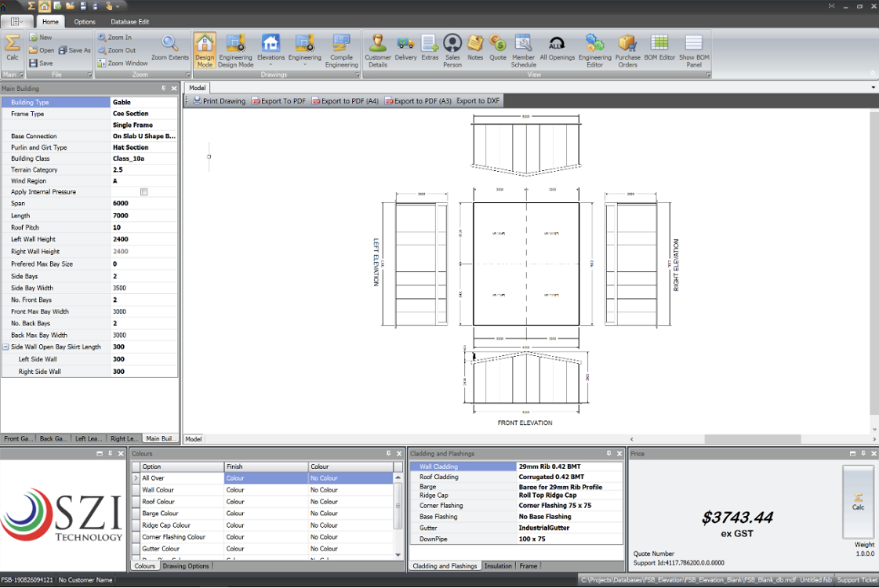879x588 pixels.
Task: Select Building Type value Gable
Action: coord(143,103)
